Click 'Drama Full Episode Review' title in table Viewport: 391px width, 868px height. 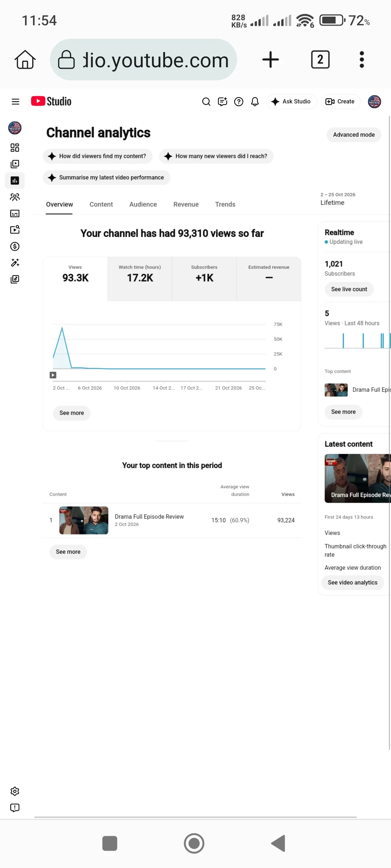point(149,516)
